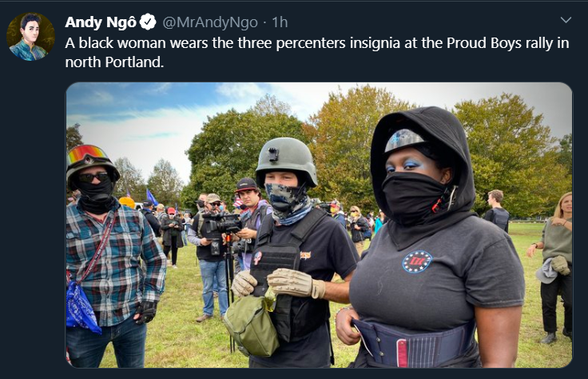Click the camouflage face covering under green helmet
This screenshot has height=379, width=588.
point(288,202)
